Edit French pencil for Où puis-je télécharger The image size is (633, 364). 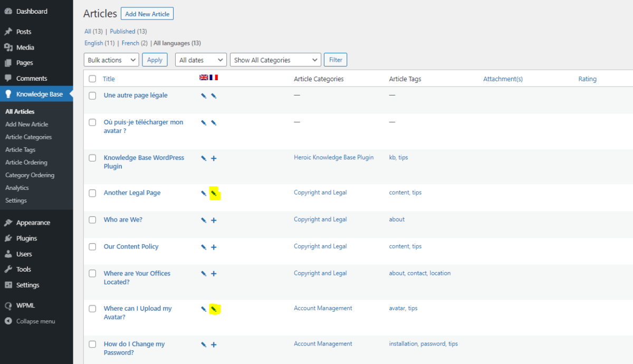pyautogui.click(x=214, y=123)
